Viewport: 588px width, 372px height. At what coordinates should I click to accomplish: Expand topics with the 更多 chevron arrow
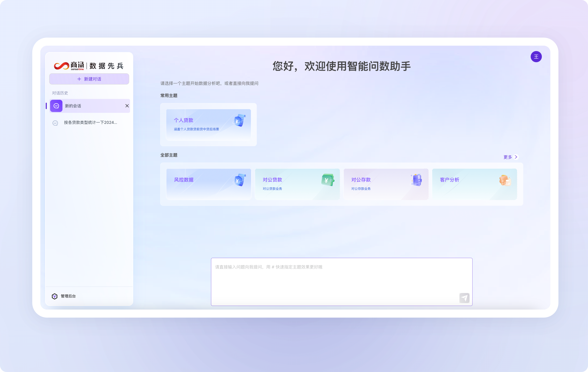pos(516,157)
